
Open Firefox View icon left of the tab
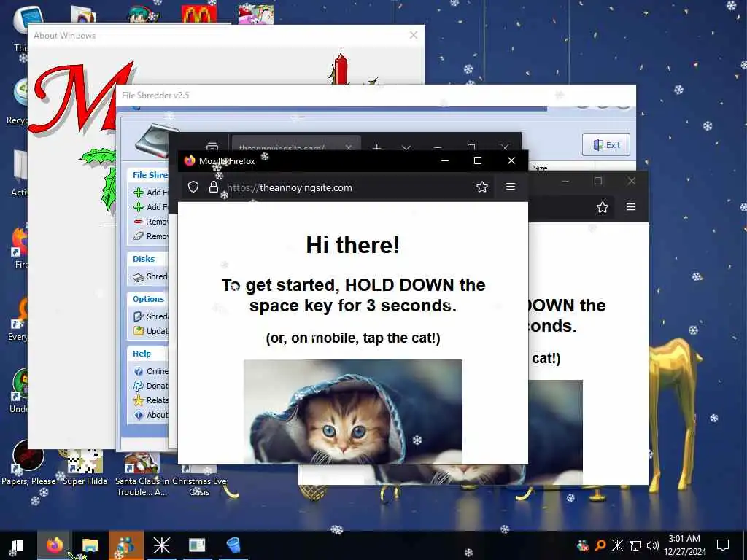212,146
